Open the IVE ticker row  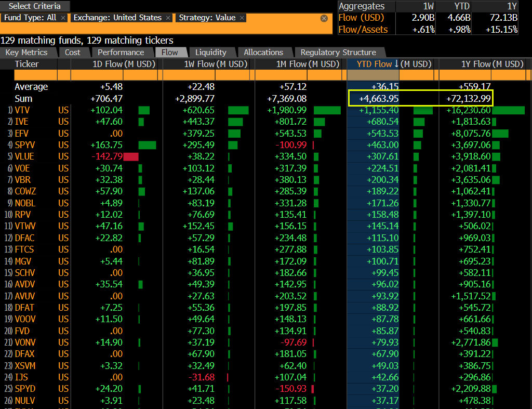[21, 122]
